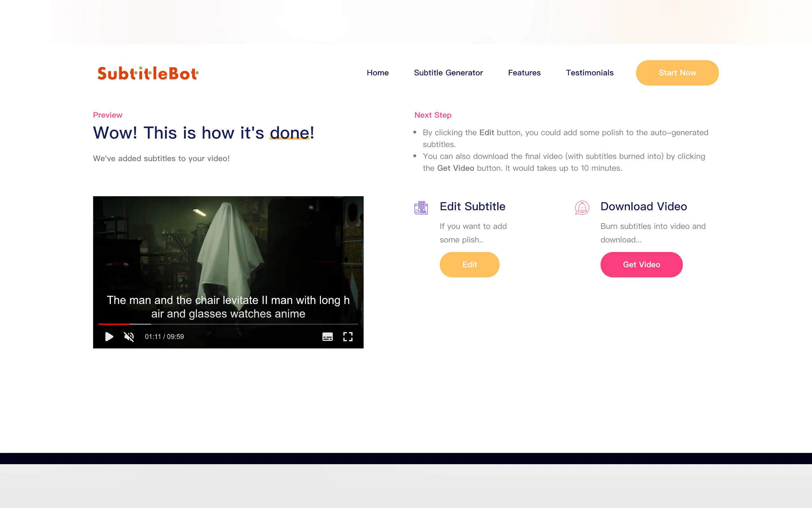Enter fullscreen mode on the video
The height and width of the screenshot is (508, 812).
(x=348, y=337)
